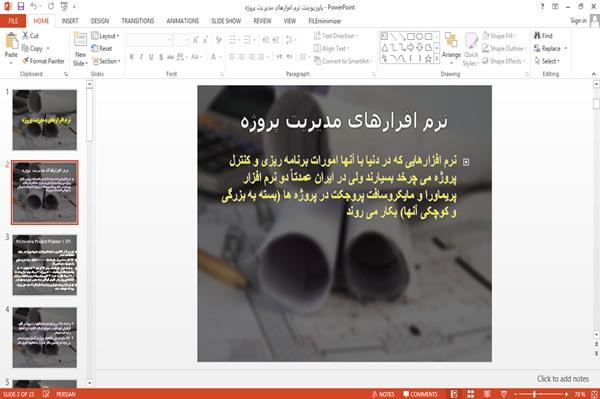Image resolution: width=600 pixels, height=399 pixels.
Task: Click the Redo/Repeat icon
Action: click(x=51, y=7)
